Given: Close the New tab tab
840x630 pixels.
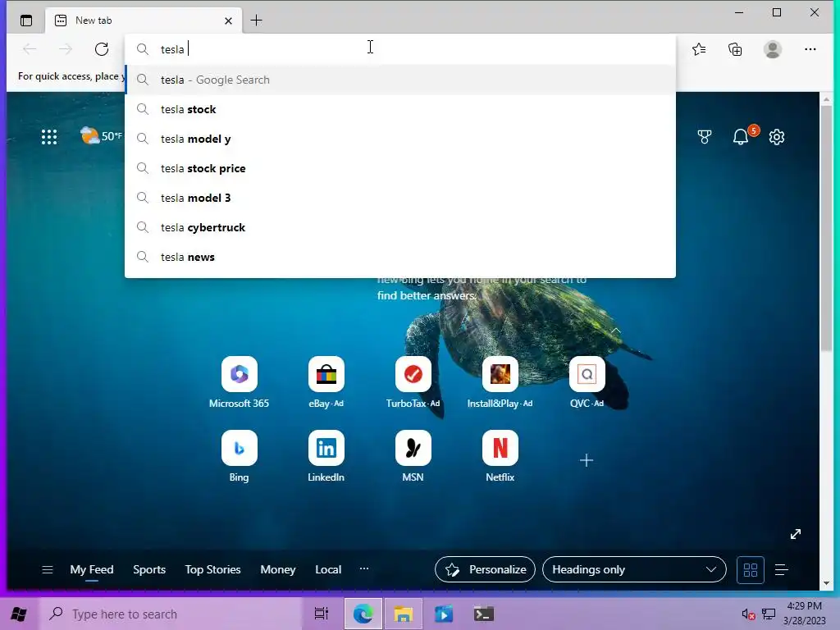Looking at the screenshot, I should coord(228,21).
